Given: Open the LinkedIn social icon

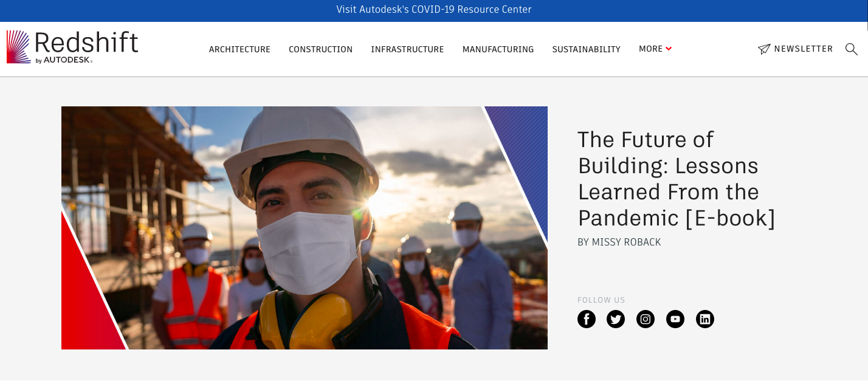Looking at the screenshot, I should tap(705, 319).
